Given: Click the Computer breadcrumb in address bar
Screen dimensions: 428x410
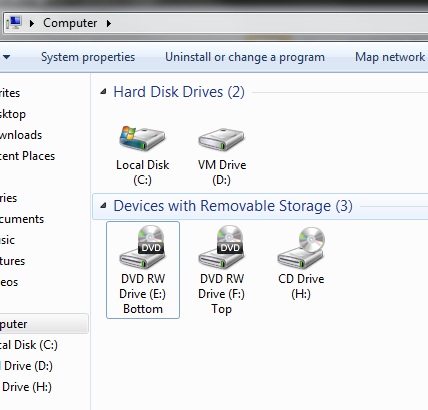Looking at the screenshot, I should click(x=70, y=23).
